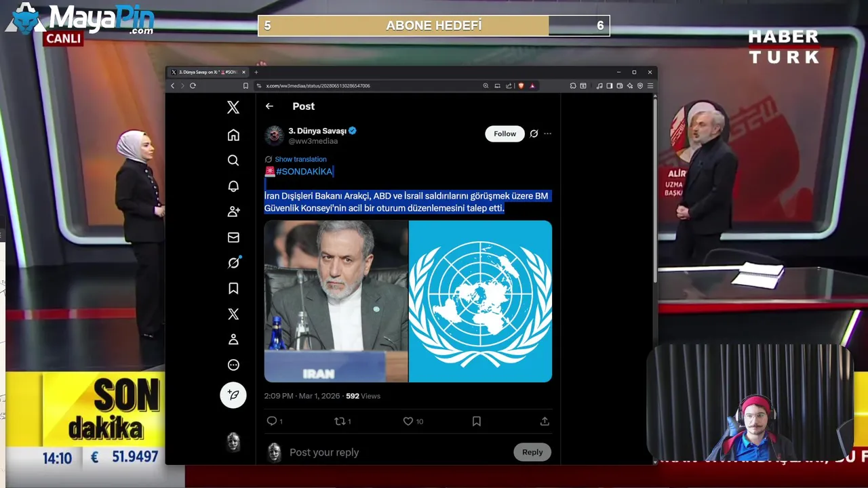Viewport: 868px width, 488px height.
Task: Open the account avatar in the sidebar bottom
Action: point(233,442)
